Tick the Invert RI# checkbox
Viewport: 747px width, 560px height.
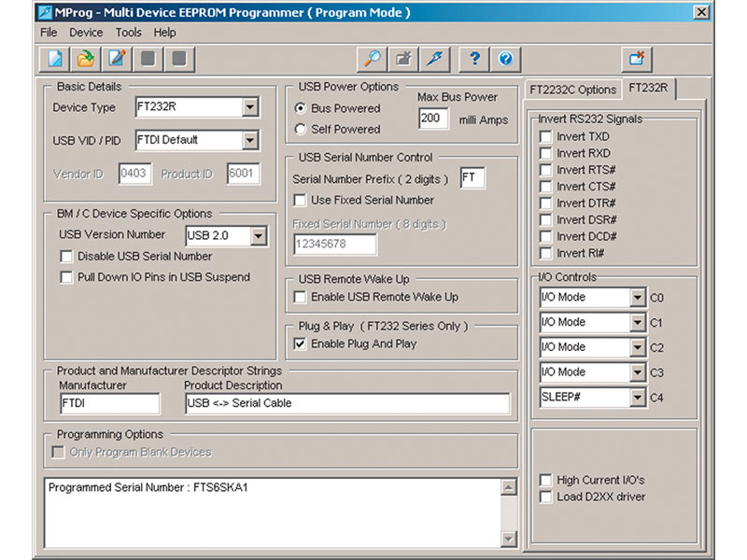545,253
